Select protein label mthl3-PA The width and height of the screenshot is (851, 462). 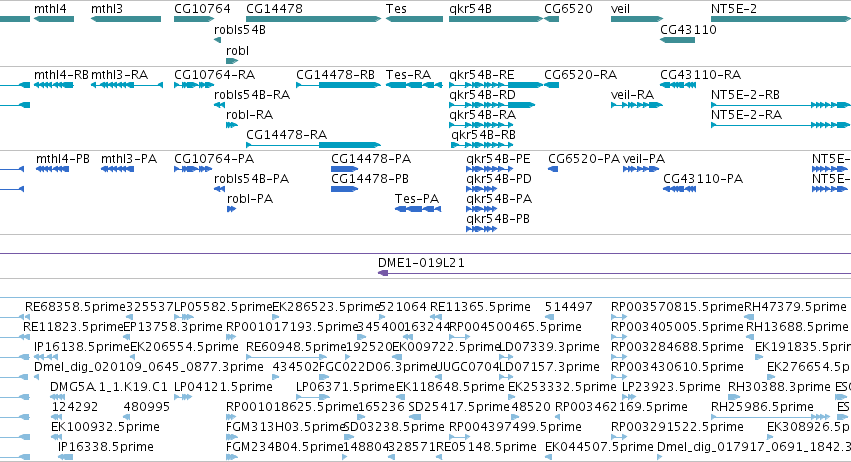pos(129,159)
